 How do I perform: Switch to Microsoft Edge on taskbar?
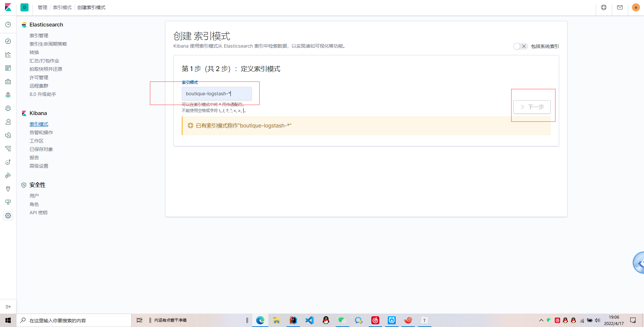260,320
